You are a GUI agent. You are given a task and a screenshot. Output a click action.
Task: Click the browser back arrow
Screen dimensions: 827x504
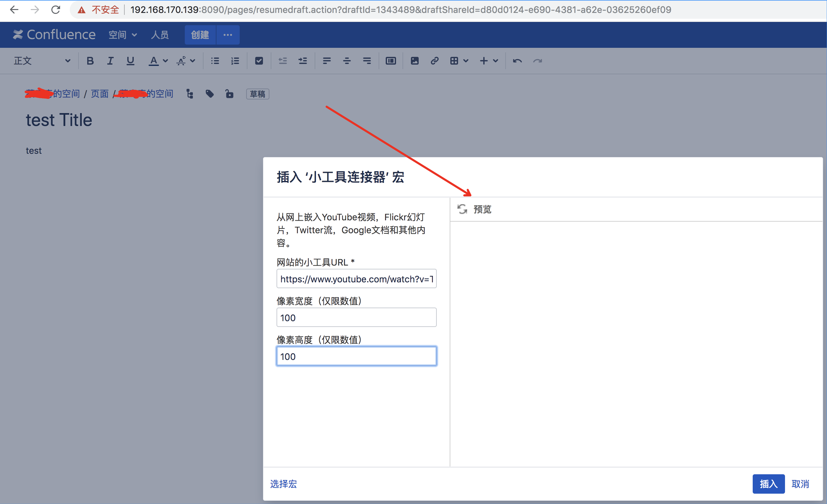(x=14, y=10)
